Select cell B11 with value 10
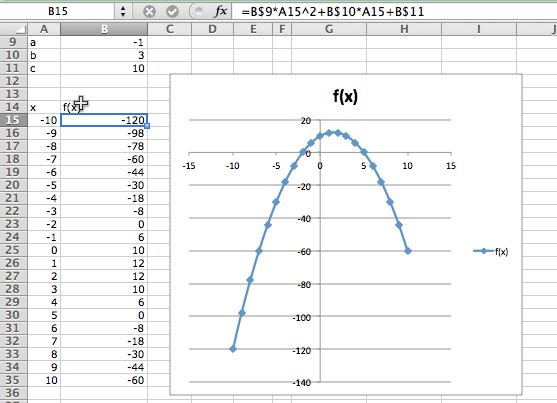Screen dimensions: 557x403 [104, 68]
